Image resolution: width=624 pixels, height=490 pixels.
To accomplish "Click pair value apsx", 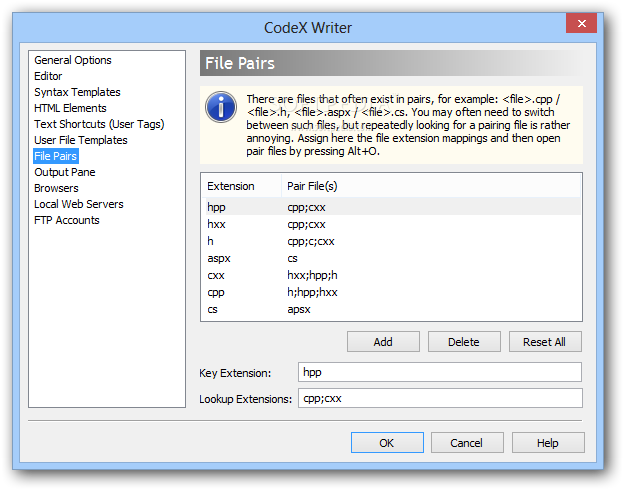I will 299,309.
